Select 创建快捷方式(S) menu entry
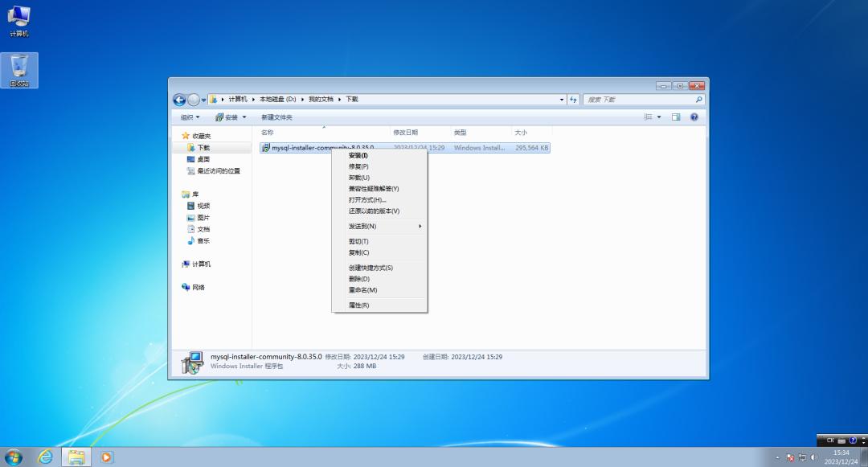Screen dimensions: 868x467 click(x=379, y=268)
